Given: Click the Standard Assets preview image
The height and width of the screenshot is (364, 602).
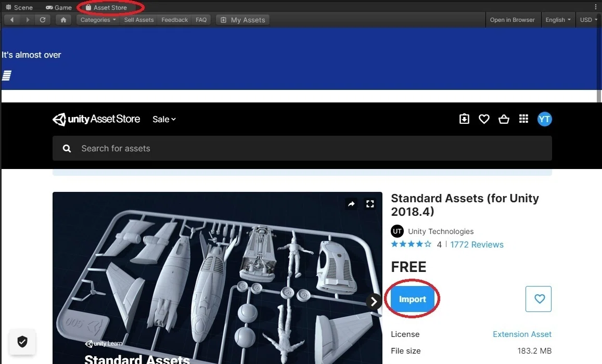Looking at the screenshot, I should tap(217, 278).
